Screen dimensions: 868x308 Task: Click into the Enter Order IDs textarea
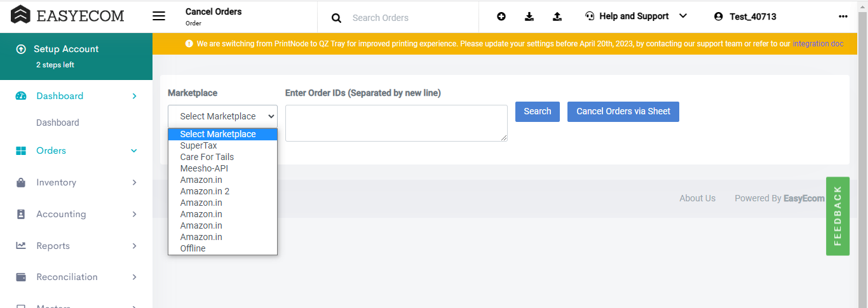click(397, 123)
